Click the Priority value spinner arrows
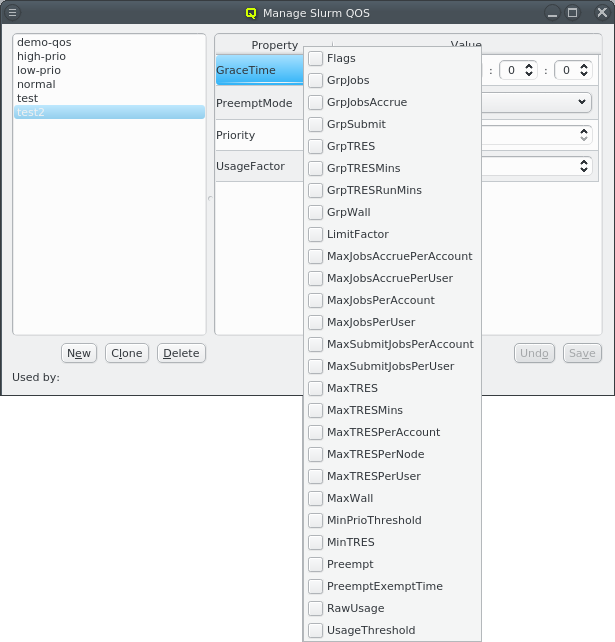This screenshot has height=642, width=615. [x=584, y=135]
